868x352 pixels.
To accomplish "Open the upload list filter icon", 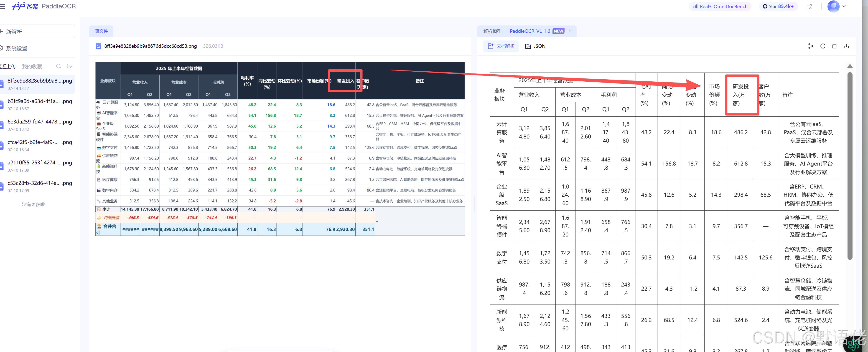I will coord(70,66).
